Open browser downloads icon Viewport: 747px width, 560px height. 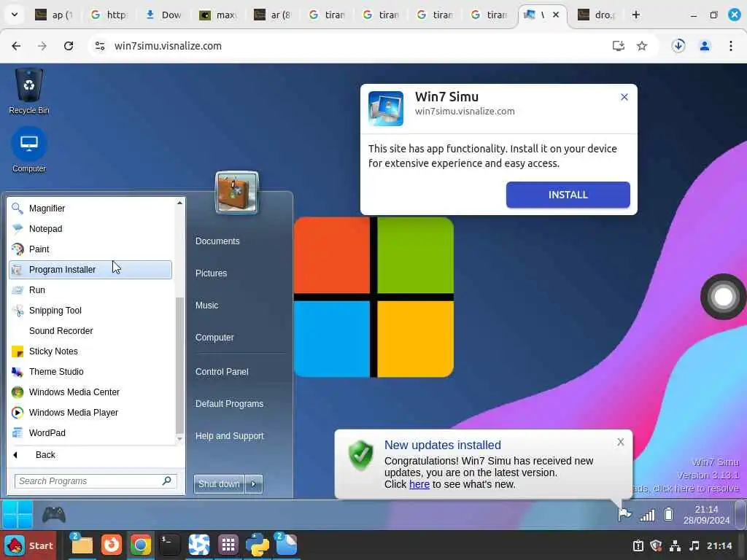678,46
